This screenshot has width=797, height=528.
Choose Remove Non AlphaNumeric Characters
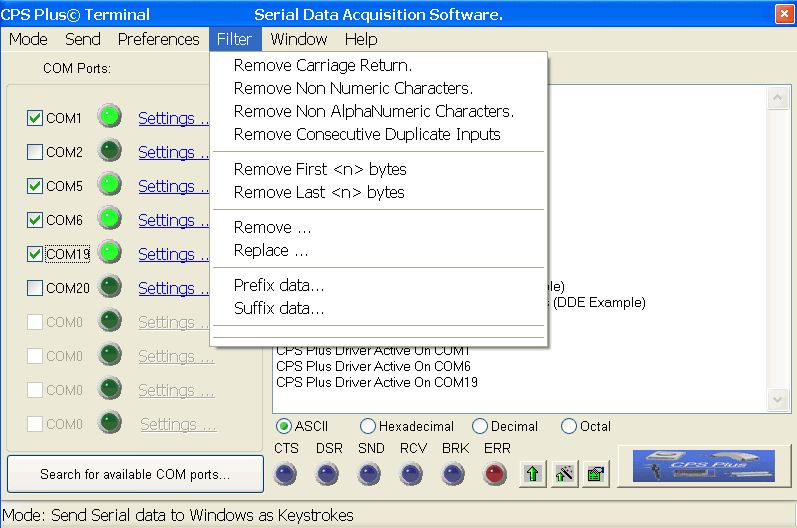379,111
